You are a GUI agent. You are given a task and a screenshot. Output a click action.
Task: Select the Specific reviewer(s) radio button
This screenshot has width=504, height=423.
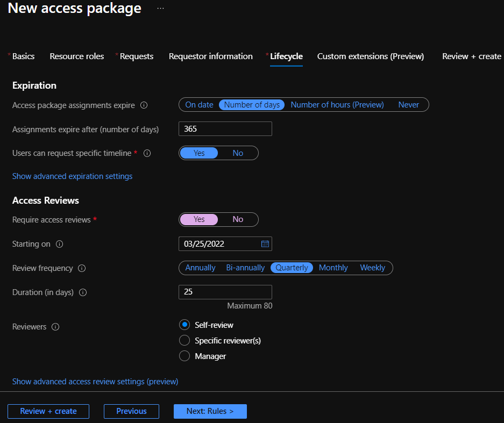pyautogui.click(x=184, y=340)
